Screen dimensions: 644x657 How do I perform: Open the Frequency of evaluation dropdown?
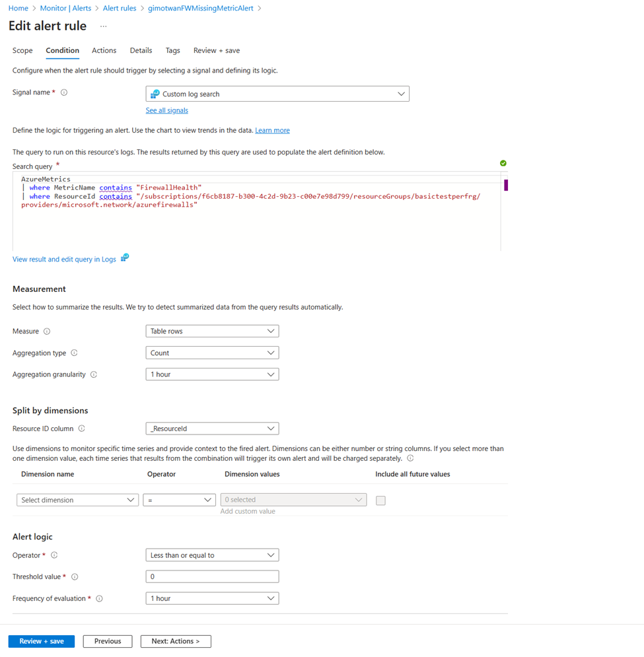tap(212, 598)
